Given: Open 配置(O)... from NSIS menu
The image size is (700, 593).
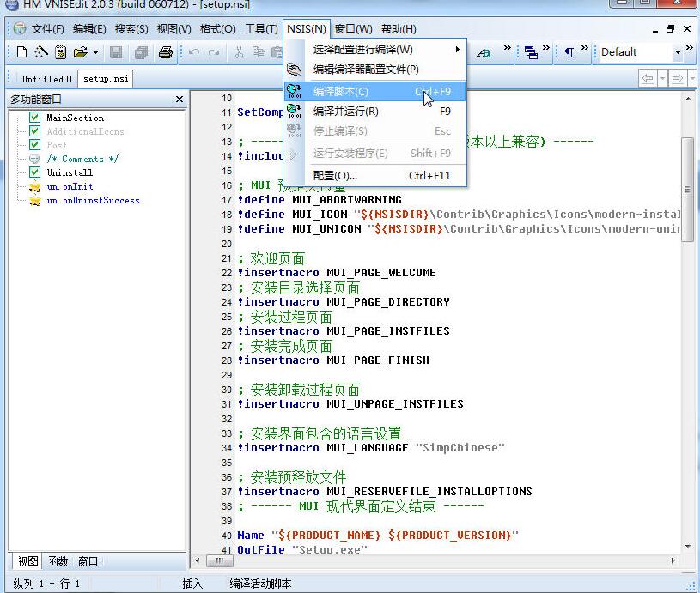Looking at the screenshot, I should pyautogui.click(x=375, y=175).
